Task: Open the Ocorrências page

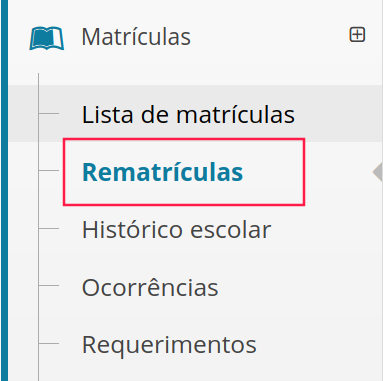Action: click(x=150, y=287)
